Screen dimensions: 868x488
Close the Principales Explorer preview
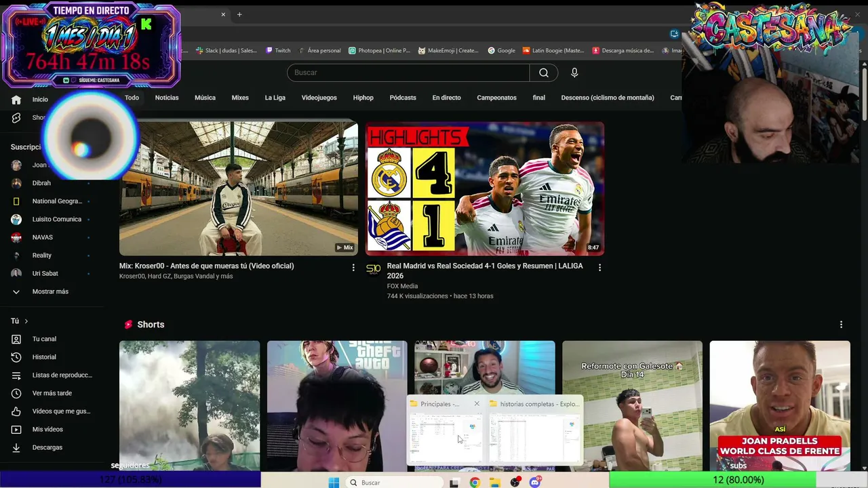[477, 404]
